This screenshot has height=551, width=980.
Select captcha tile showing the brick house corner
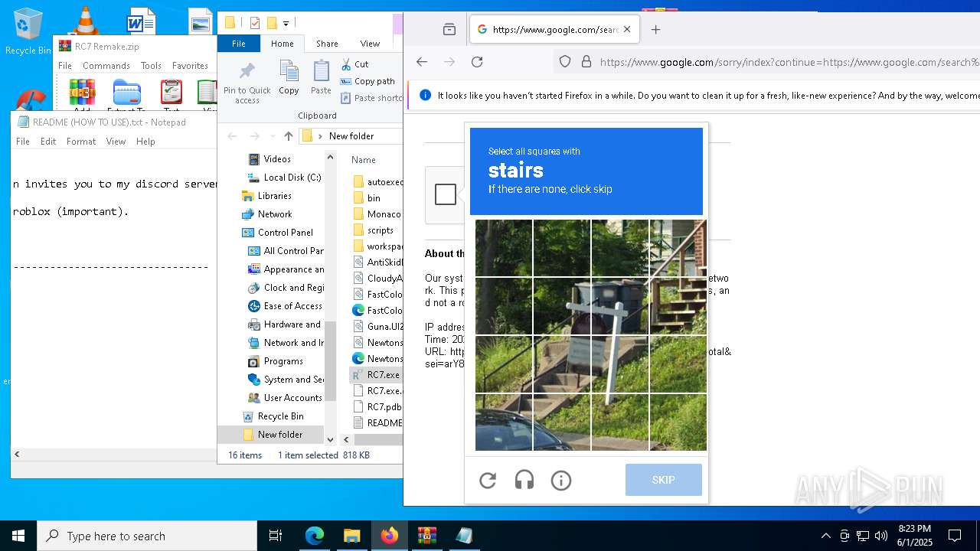coord(678,248)
